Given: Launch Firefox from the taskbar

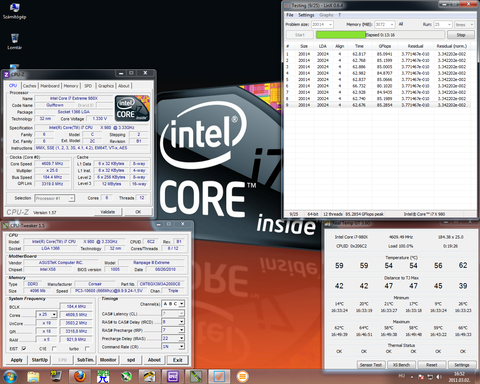Looking at the screenshot, I should pyautogui.click(x=79, y=377).
